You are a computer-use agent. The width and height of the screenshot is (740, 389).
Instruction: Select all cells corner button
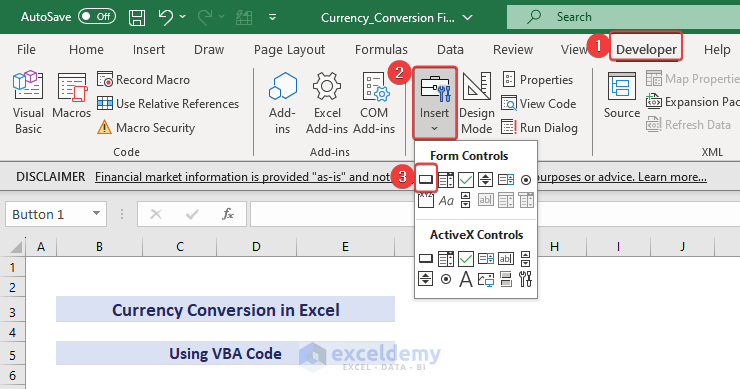point(16,246)
